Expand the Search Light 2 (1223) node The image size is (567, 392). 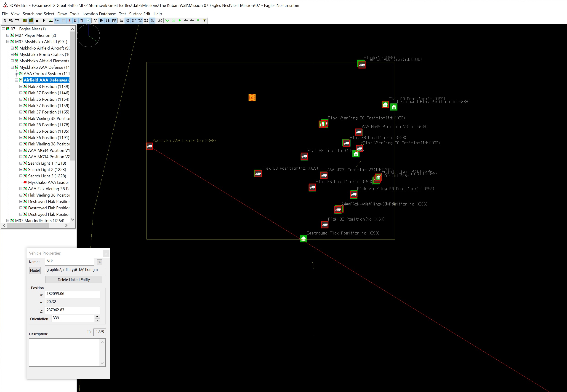(21, 169)
